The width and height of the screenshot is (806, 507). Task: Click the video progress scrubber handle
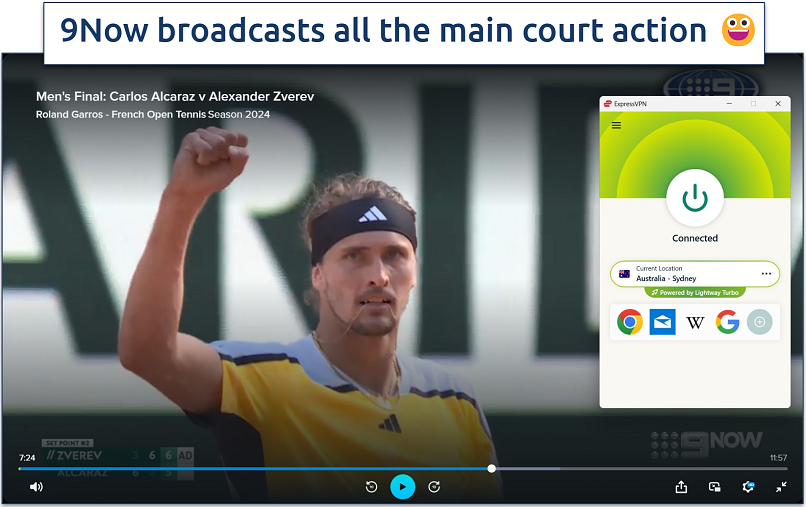point(491,468)
